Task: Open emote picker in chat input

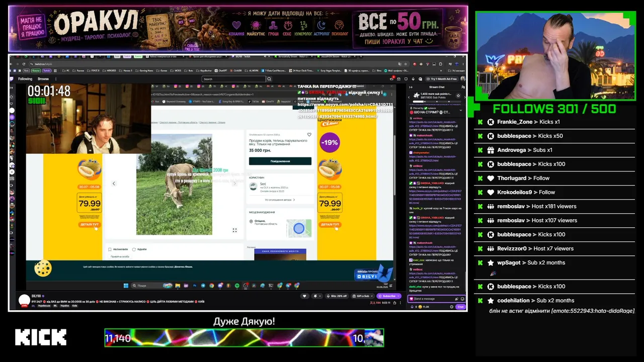Action: (462, 299)
